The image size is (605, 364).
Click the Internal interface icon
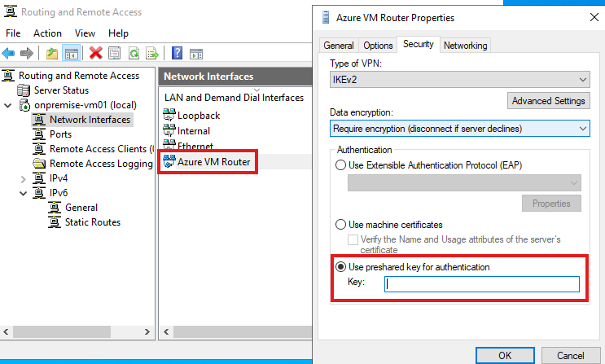pyautogui.click(x=169, y=130)
